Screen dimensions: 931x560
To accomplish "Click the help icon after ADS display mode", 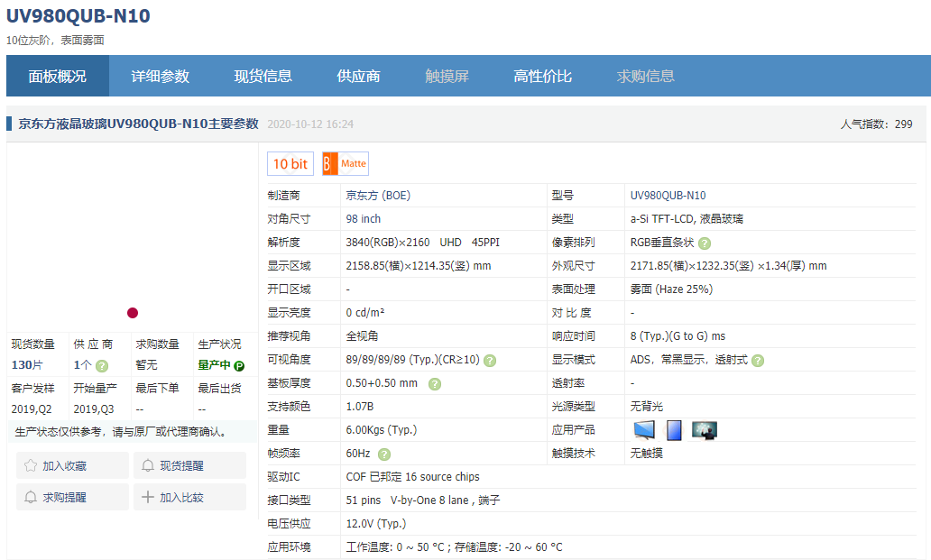I will [x=758, y=361].
